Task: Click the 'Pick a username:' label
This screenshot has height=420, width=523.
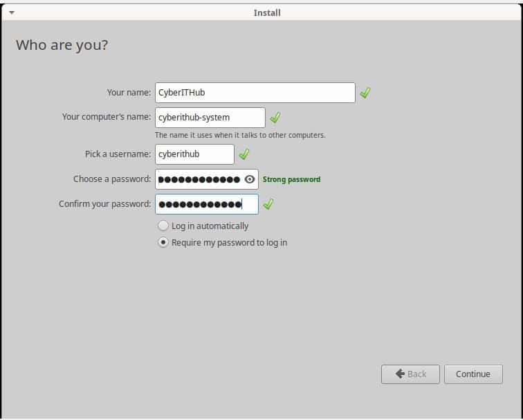Action: point(118,154)
